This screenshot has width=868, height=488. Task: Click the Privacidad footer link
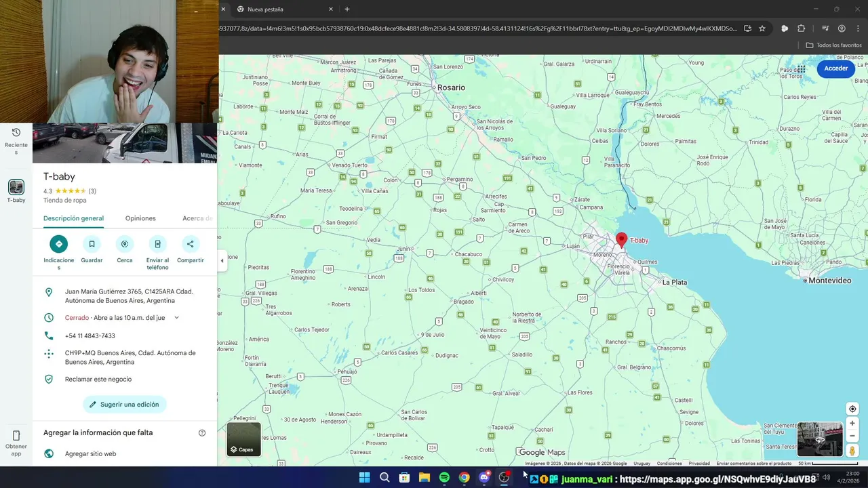[x=699, y=464]
